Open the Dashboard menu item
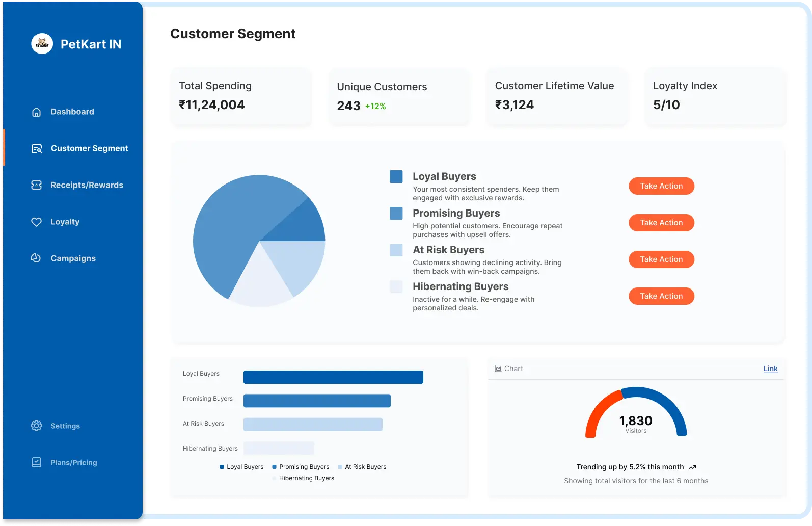 click(x=72, y=112)
